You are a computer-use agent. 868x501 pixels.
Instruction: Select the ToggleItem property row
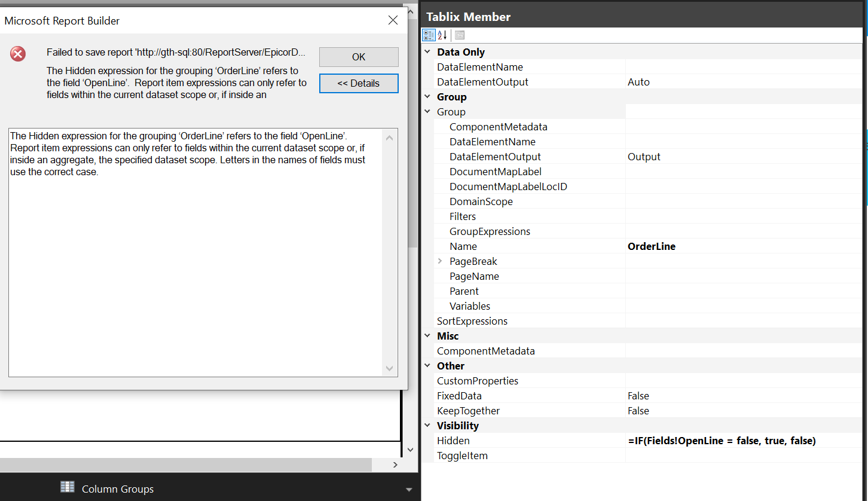click(649, 456)
